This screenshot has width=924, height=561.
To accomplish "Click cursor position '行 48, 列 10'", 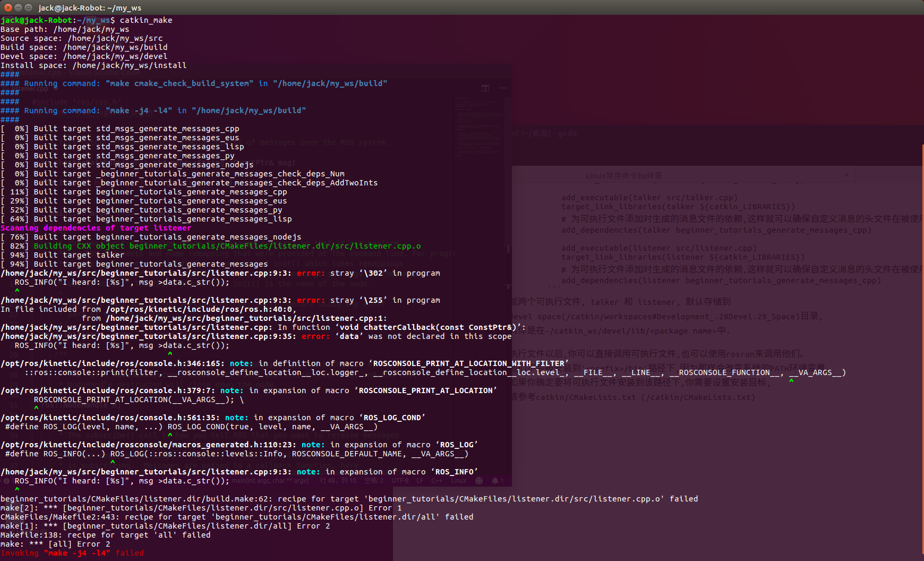I will (x=338, y=481).
